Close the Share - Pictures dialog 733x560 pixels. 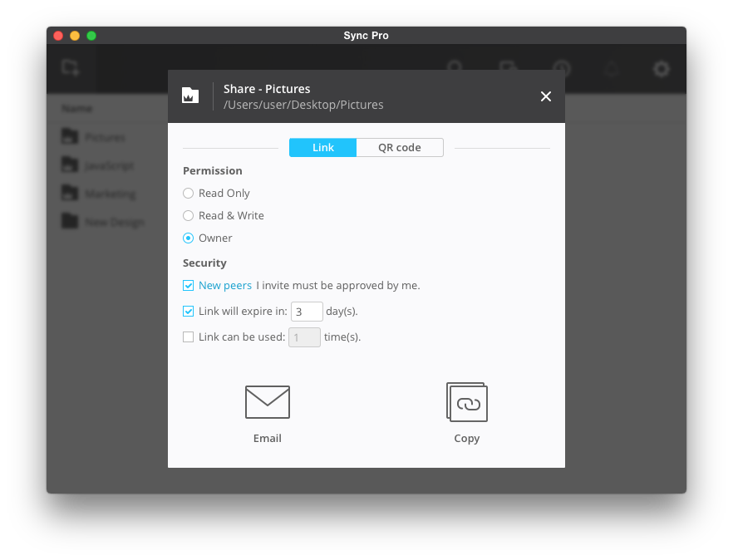click(545, 96)
